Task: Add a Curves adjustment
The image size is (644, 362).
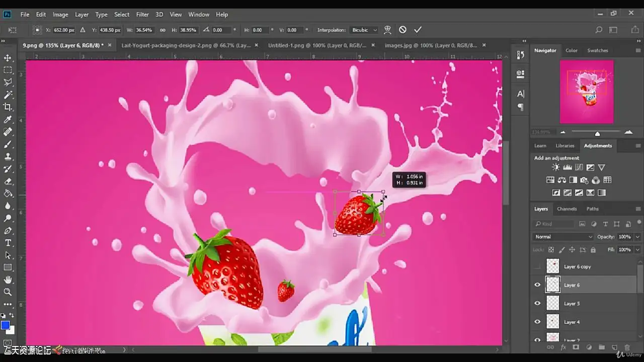Action: [579, 167]
